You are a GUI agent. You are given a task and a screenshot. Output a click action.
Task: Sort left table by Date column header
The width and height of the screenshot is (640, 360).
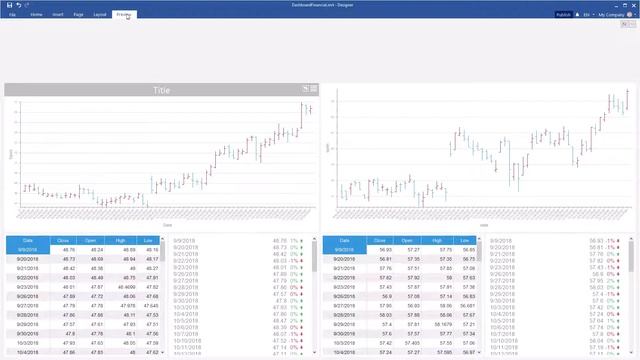click(x=28, y=240)
